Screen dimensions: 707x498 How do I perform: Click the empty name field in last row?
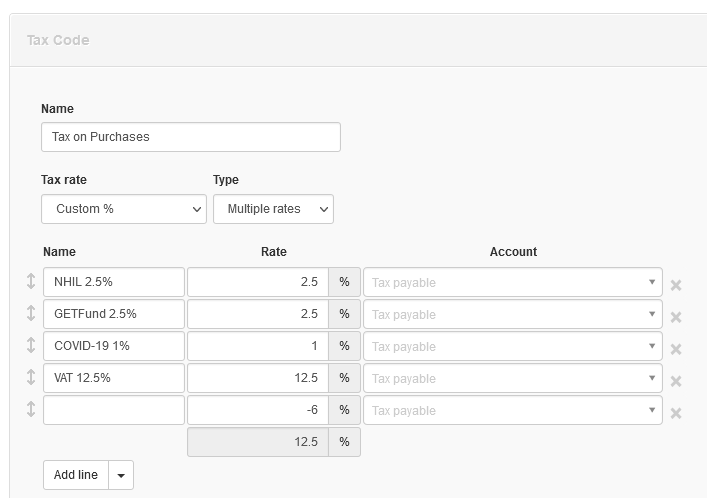tap(114, 410)
